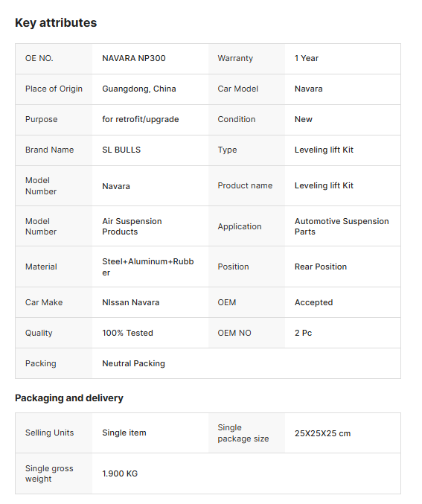
Task: Click the Automotive Suspension Parts application value
Action: click(x=342, y=226)
